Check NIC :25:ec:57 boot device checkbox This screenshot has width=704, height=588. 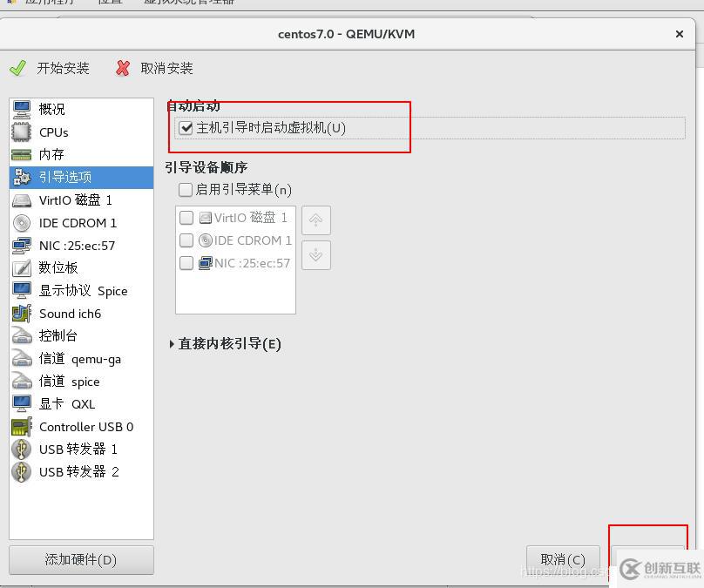(186, 263)
